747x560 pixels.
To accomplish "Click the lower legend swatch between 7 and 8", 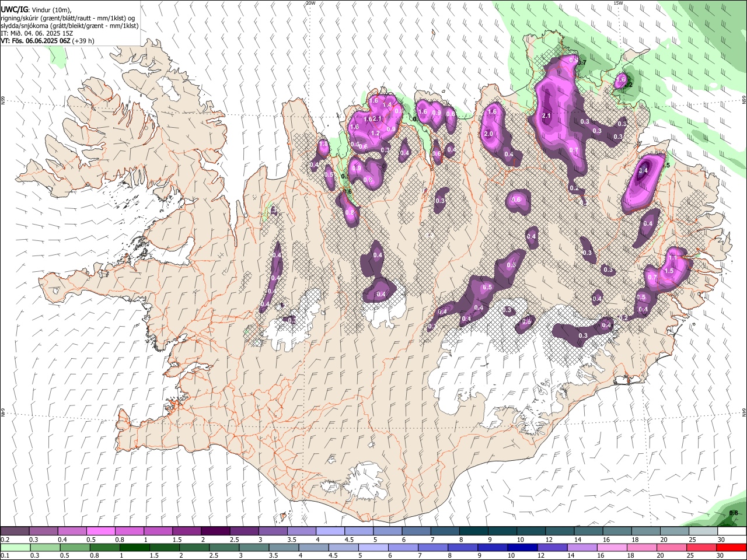I will [433, 547].
